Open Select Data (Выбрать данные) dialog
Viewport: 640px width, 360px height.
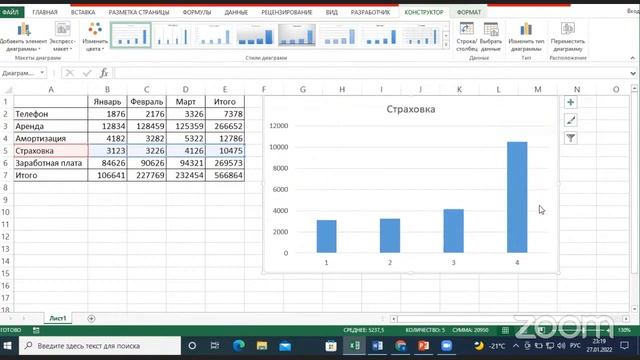tap(491, 37)
